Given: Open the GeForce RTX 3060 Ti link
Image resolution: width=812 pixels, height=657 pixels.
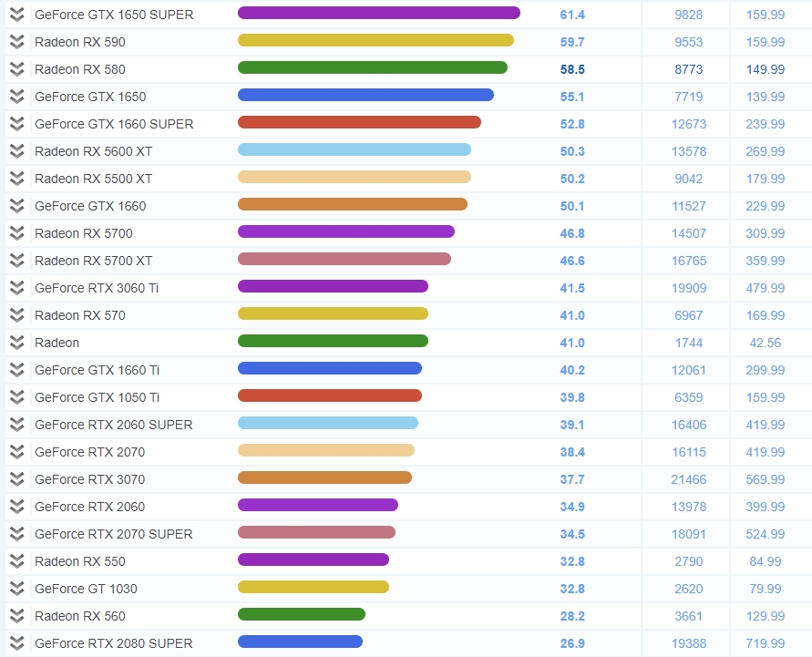Looking at the screenshot, I should coord(97,288).
